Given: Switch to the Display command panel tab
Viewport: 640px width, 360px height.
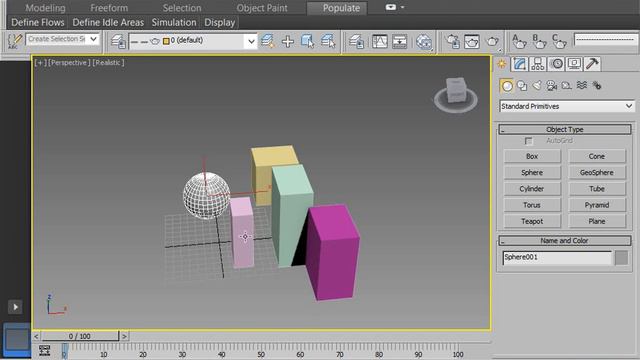Looking at the screenshot, I should [x=574, y=64].
